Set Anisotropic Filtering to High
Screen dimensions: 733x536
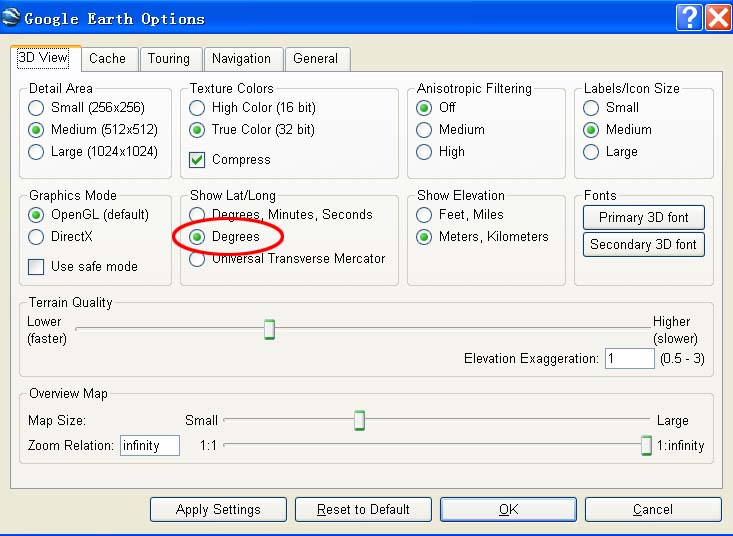[x=424, y=152]
